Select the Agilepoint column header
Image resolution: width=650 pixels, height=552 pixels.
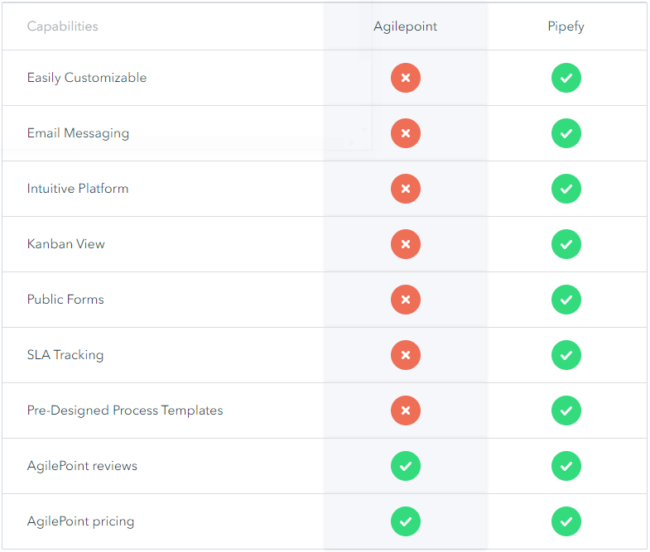coord(405,26)
